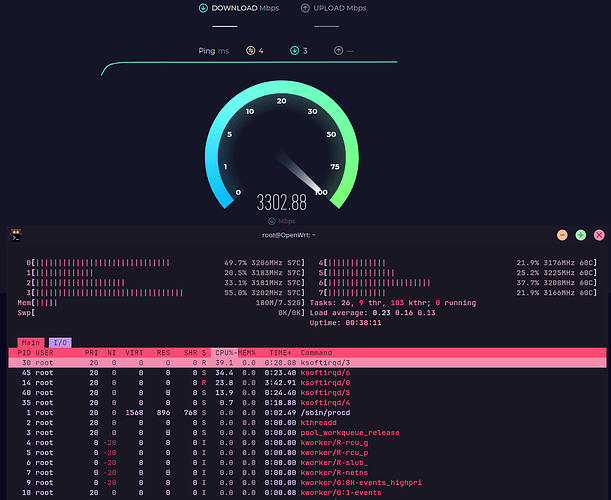611x500 pixels.
Task: Select the kworker/R-rcu_g process row
Action: [307, 443]
